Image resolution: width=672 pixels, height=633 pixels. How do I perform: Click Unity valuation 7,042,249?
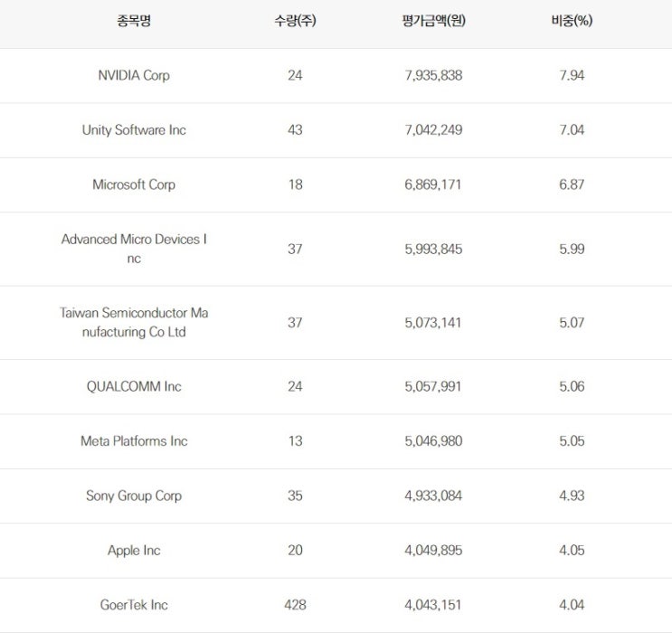coord(434,130)
